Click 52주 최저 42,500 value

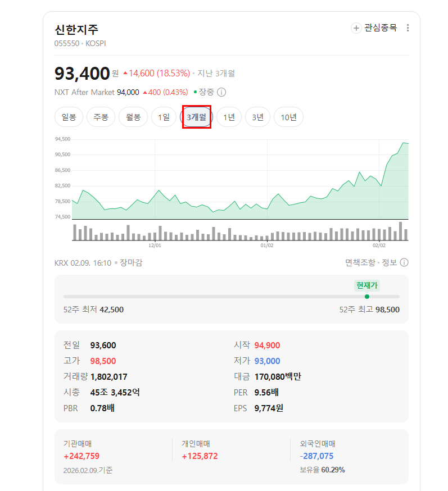(x=111, y=310)
